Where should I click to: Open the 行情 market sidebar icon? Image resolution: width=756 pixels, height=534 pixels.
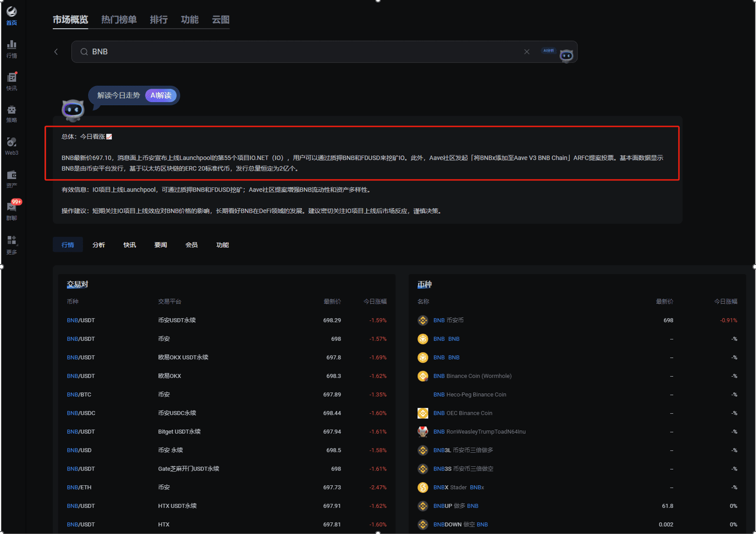pos(12,49)
